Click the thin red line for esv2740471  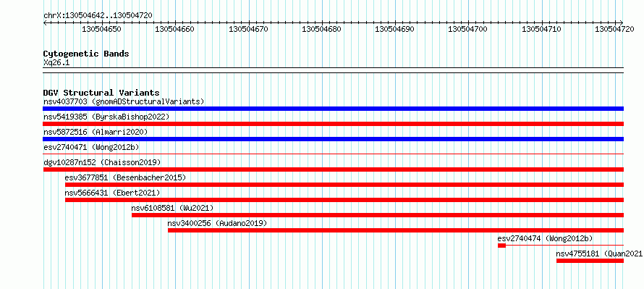(333, 154)
